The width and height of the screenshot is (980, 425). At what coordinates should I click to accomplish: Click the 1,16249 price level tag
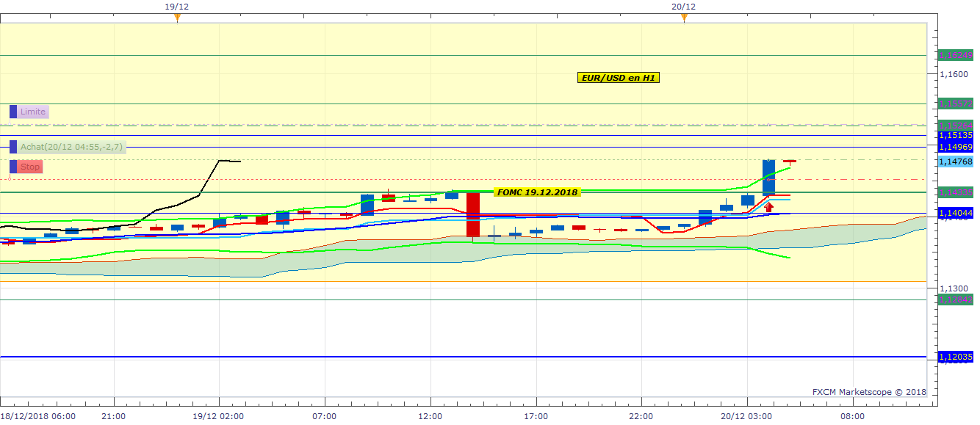tap(956, 55)
